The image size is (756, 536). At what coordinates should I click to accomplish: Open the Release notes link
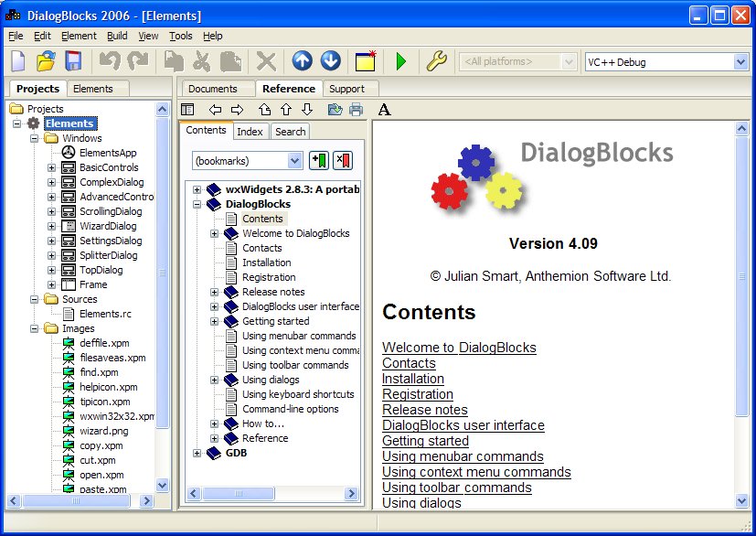424,410
